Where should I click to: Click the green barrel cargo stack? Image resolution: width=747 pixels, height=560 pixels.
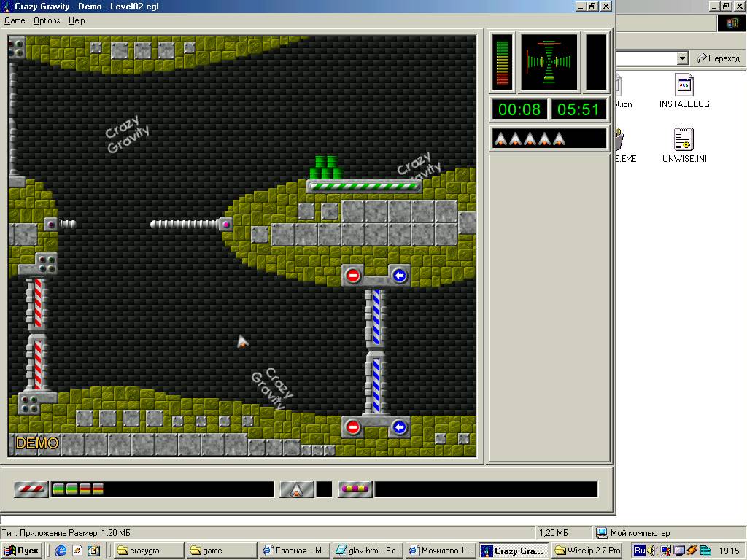(x=327, y=168)
